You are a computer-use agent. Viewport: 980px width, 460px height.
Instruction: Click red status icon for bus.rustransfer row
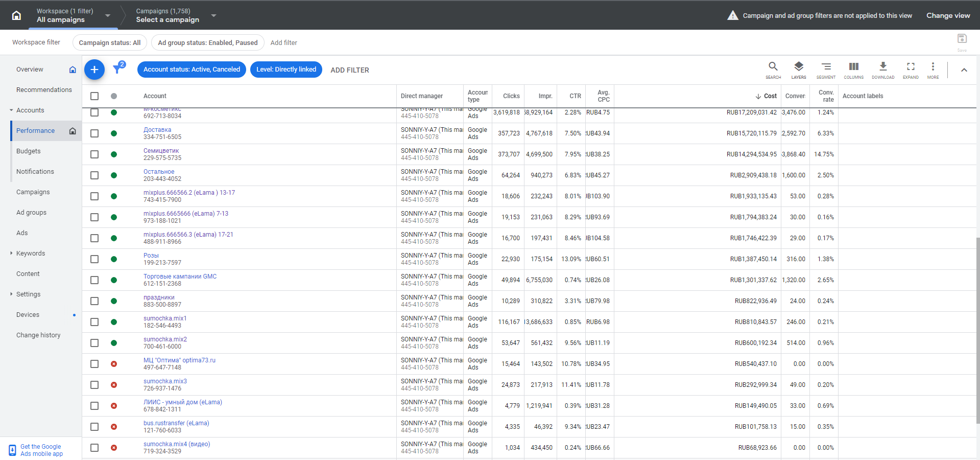click(x=114, y=427)
